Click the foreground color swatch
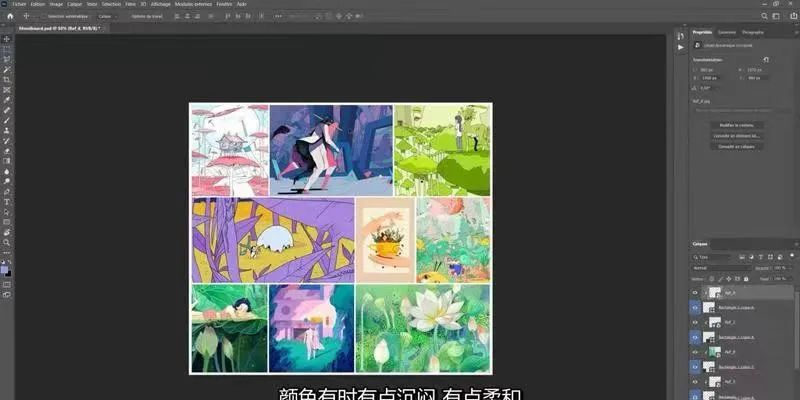 click(x=5, y=269)
